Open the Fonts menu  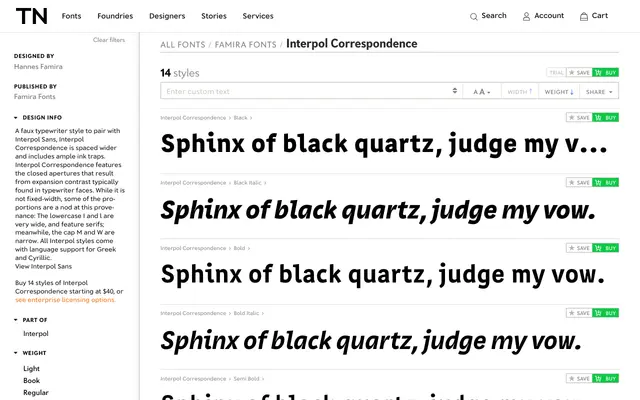(71, 16)
